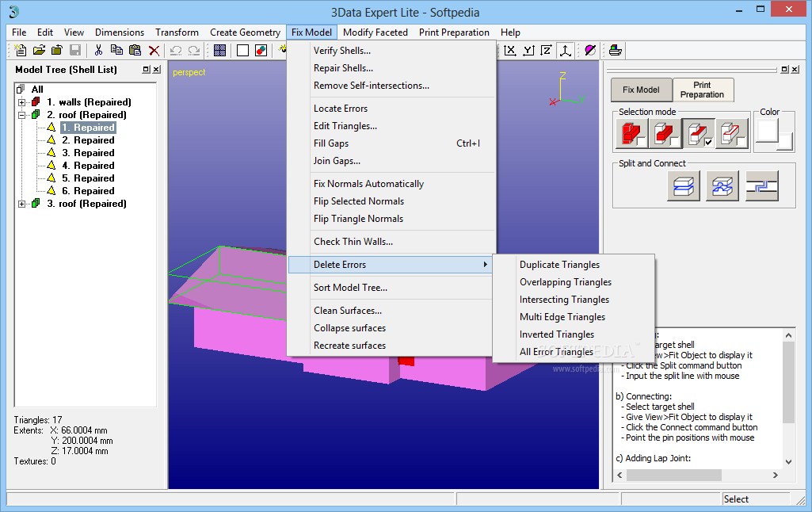
Task: Click the Paste clipboard icon
Action: coord(135,50)
